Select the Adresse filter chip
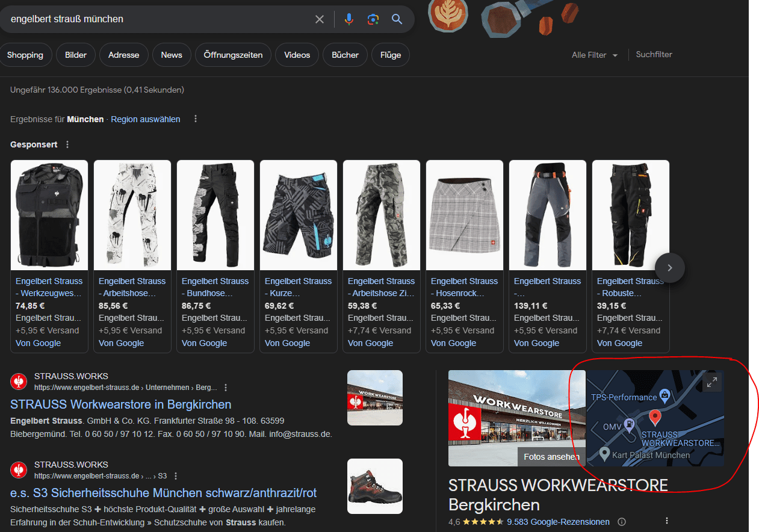Viewport: 759px width, 532px height. 123,55
